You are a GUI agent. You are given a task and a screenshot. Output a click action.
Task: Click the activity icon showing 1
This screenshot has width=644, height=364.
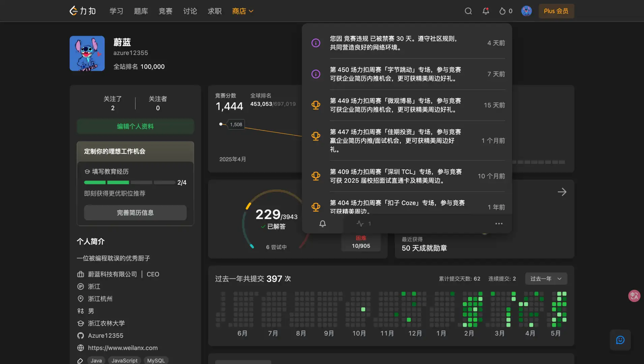[x=360, y=223]
